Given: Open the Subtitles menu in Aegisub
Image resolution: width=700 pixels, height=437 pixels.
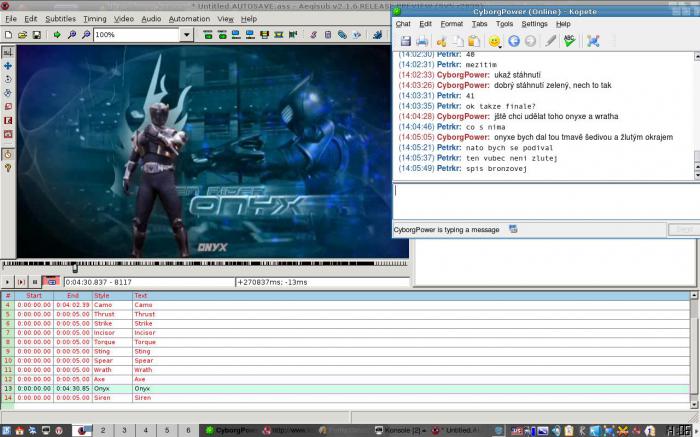Looking at the screenshot, I should (60, 19).
